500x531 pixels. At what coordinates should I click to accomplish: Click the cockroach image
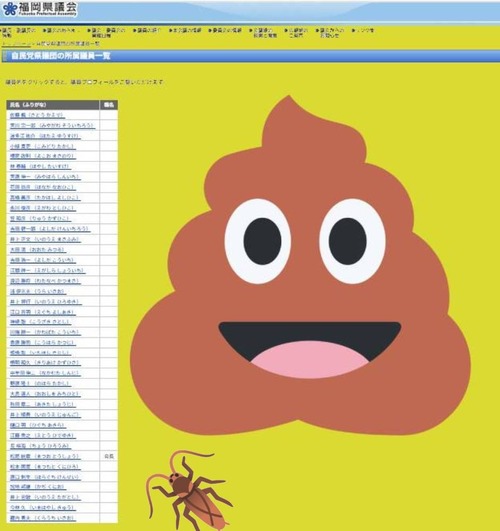coord(189,490)
